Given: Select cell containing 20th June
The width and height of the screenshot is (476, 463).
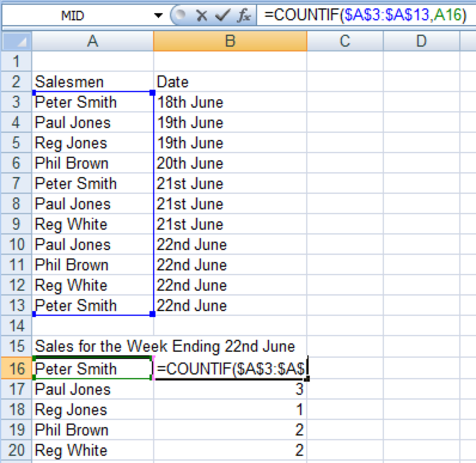Looking at the screenshot, I should click(230, 163).
